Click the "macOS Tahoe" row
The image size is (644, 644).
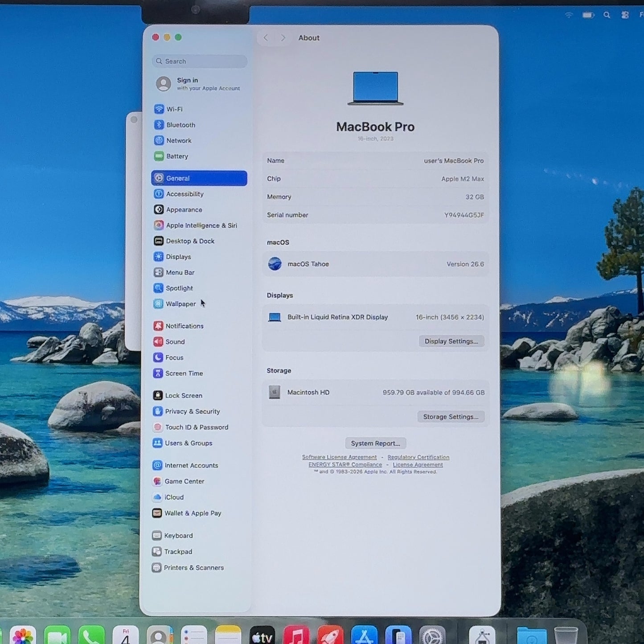coord(375,264)
